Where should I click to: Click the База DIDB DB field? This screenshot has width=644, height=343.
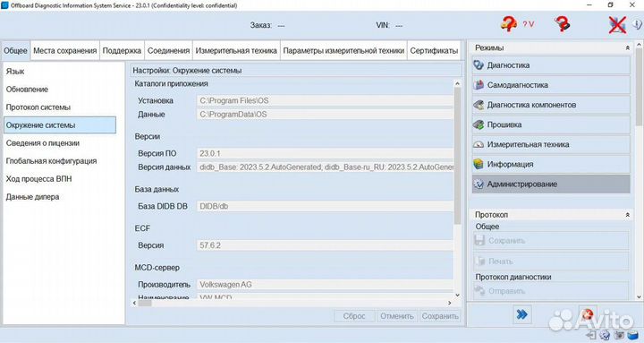coord(326,207)
